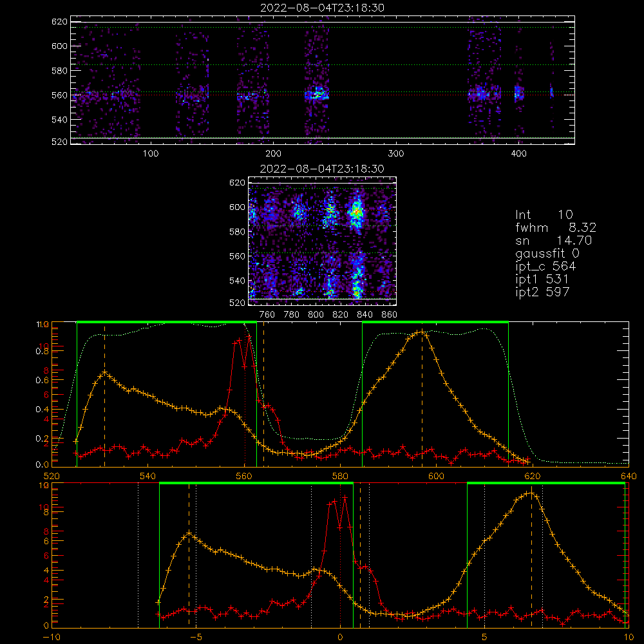Viewport: 644px width, 644px height.
Task: Click the brightest orange-red blob in the small image
Action: [x=356, y=212]
